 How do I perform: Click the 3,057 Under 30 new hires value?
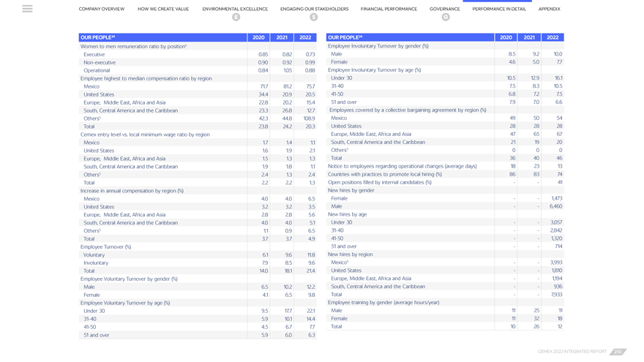556,222
